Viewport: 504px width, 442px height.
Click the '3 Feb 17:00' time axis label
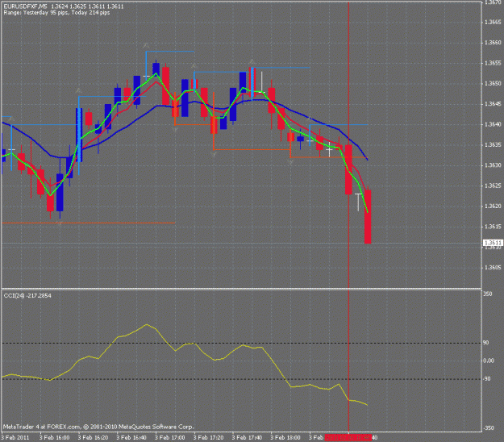170,437
